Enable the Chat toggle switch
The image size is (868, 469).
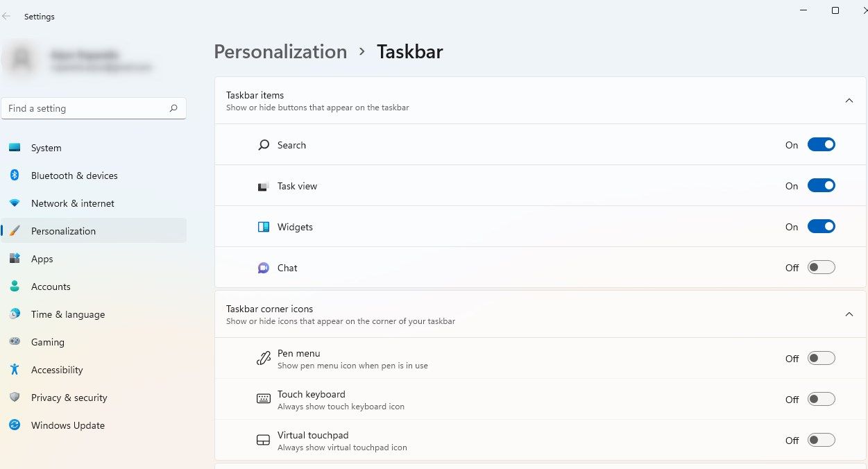coord(821,268)
